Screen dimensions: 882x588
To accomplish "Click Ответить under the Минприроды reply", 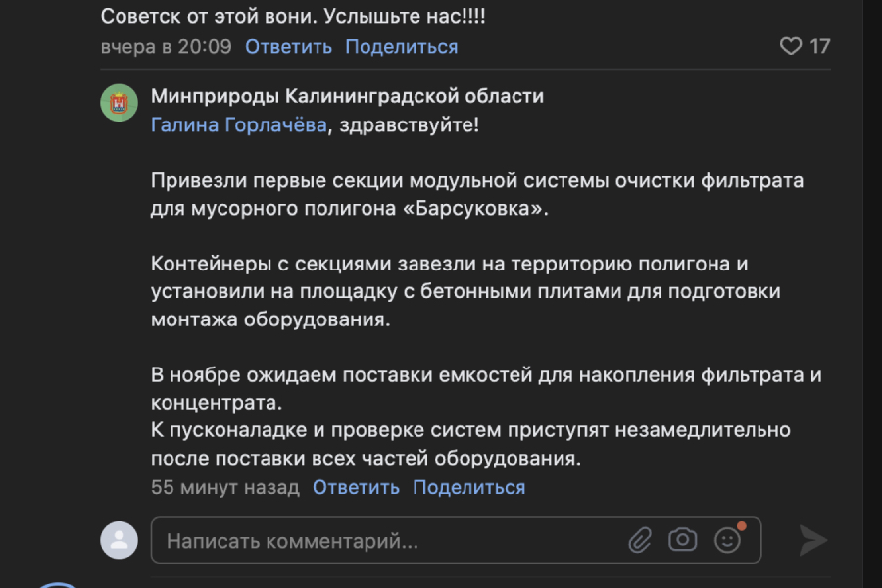I will coord(356,487).
